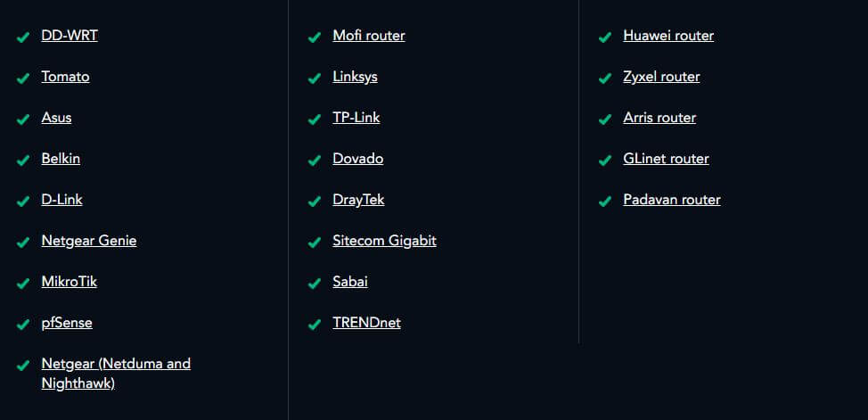Open the DrayTek link
This screenshot has width=868, height=420.
click(x=359, y=200)
